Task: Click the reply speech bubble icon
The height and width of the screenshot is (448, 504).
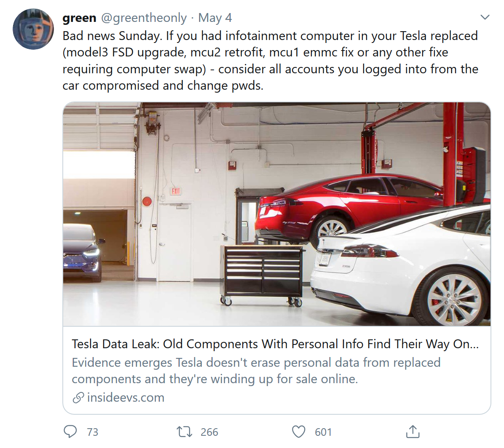Action: click(x=70, y=432)
